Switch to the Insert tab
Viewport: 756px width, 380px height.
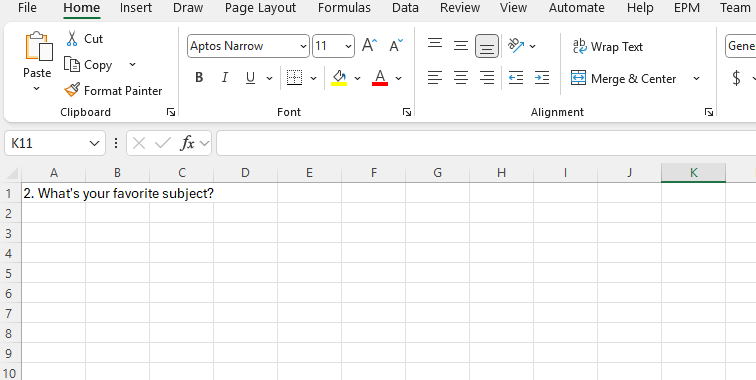click(136, 8)
